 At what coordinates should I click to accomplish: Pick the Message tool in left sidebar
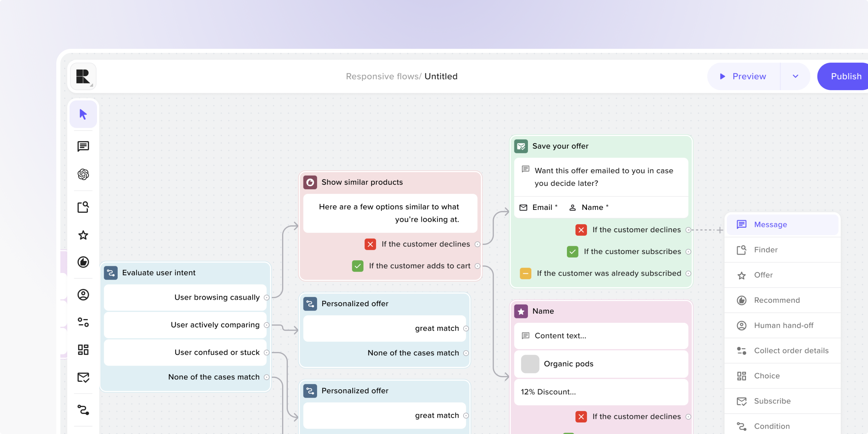(x=83, y=146)
